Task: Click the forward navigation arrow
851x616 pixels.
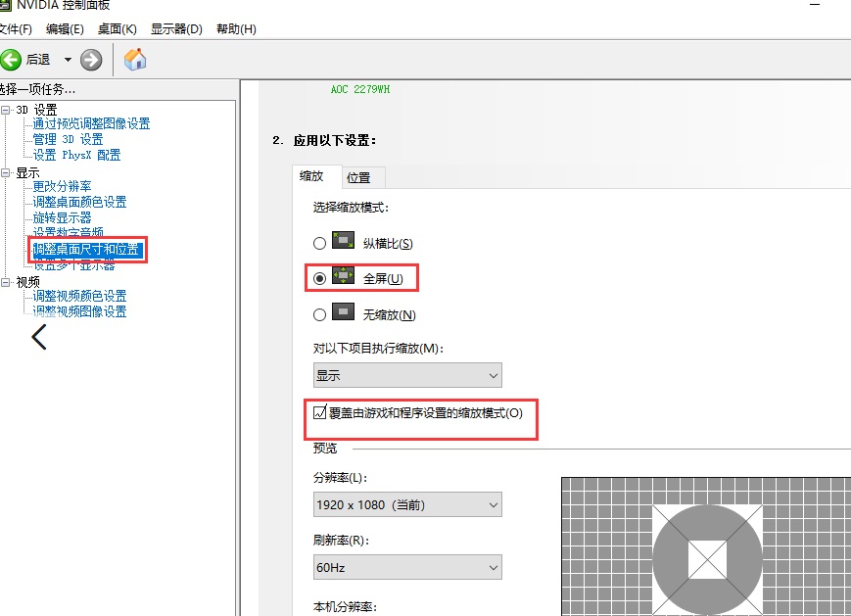Action: coord(89,59)
